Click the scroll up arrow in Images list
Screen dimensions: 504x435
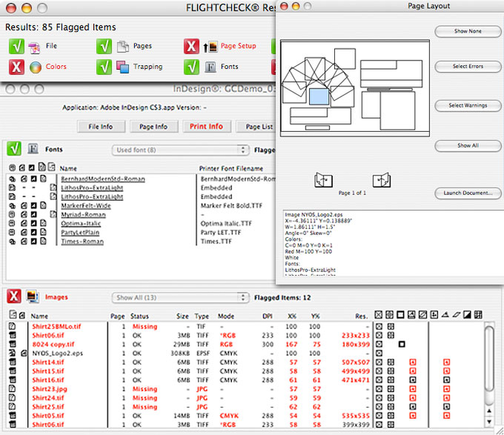click(489, 411)
